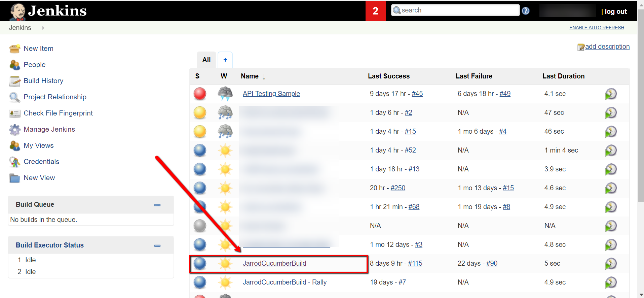
Task: Open the JarrodCucumberBuild - Rally job
Action: pos(285,282)
